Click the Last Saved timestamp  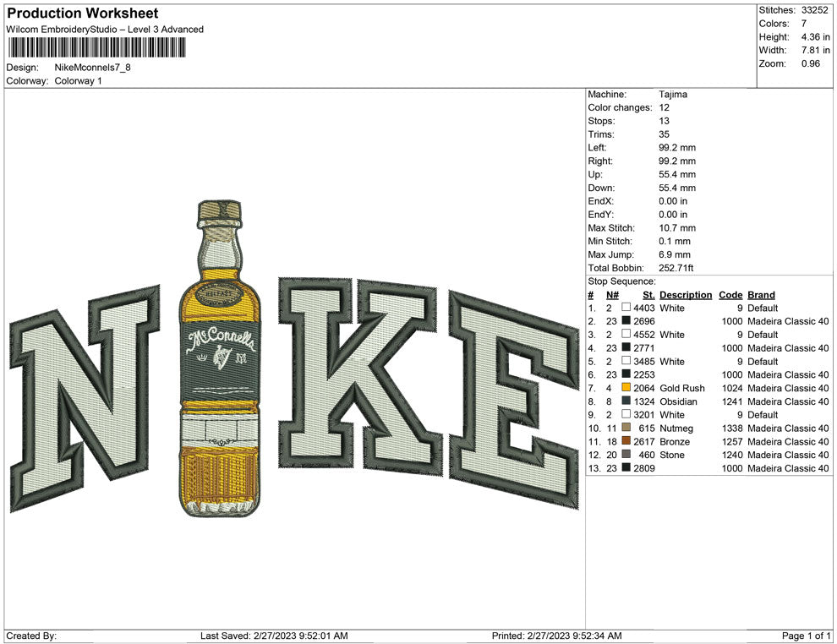pyautogui.click(x=274, y=636)
